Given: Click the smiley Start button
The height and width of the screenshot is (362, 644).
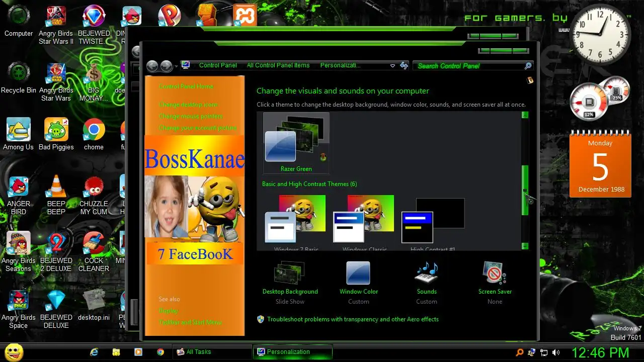Looking at the screenshot, I should 14,352.
